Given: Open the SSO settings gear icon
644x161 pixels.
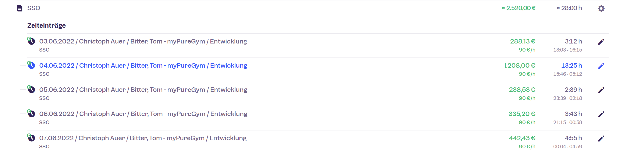Looking at the screenshot, I should [601, 8].
